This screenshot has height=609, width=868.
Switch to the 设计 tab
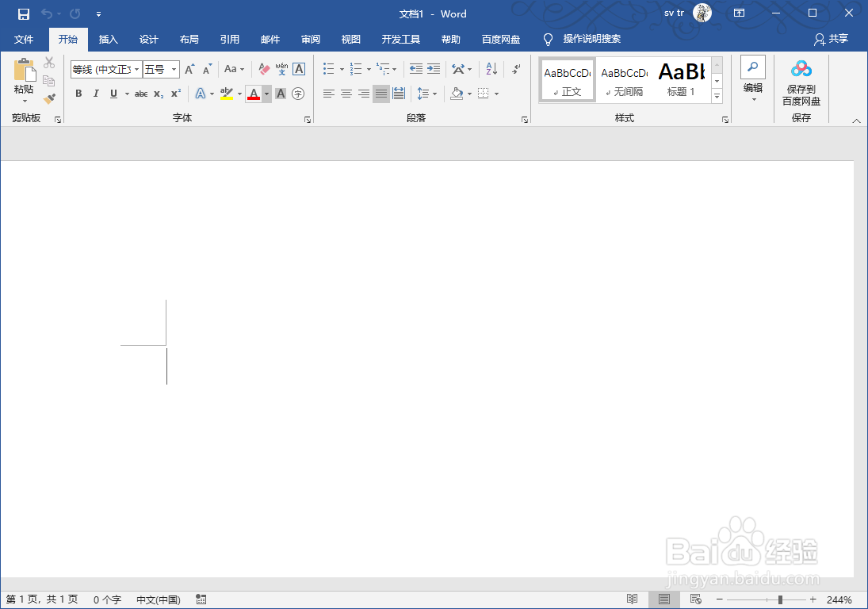tap(149, 40)
